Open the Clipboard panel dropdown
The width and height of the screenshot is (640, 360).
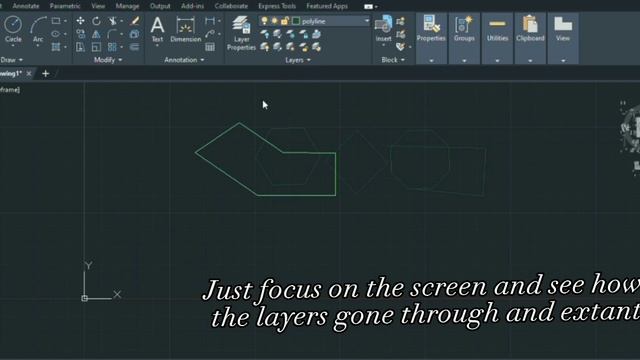[x=530, y=60]
